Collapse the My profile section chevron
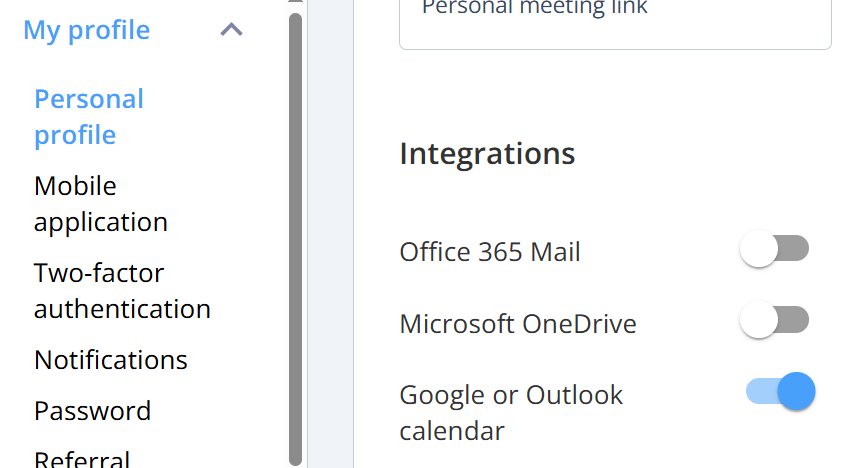Image resolution: width=858 pixels, height=468 pixels. pyautogui.click(x=231, y=30)
